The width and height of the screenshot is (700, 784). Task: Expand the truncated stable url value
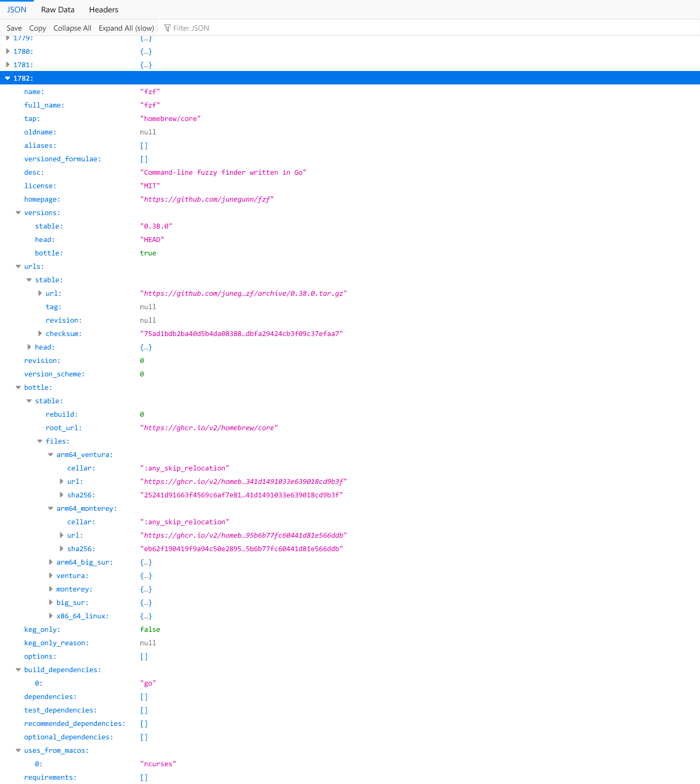[40, 293]
